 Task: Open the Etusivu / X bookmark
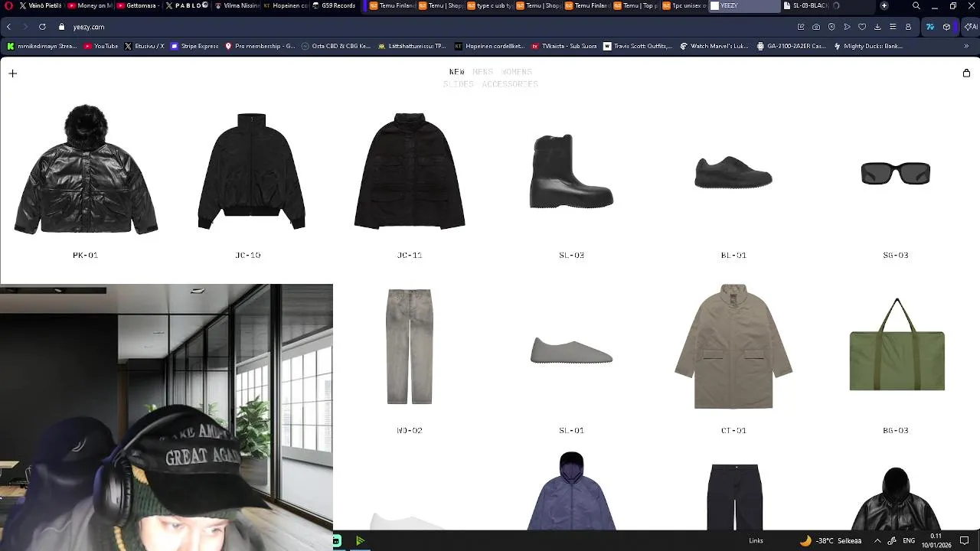(x=144, y=46)
